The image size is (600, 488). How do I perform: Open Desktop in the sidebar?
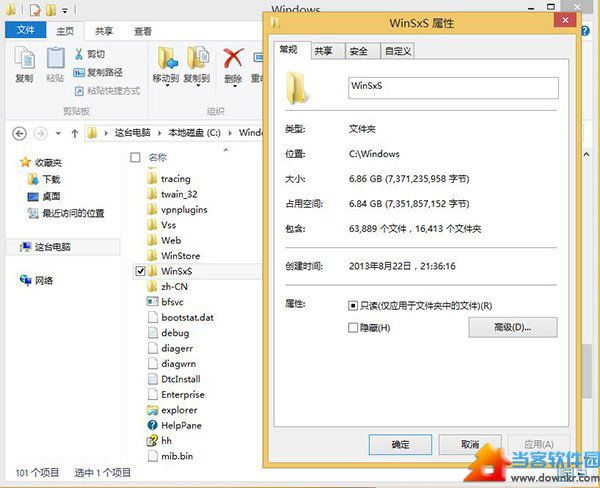[44, 196]
